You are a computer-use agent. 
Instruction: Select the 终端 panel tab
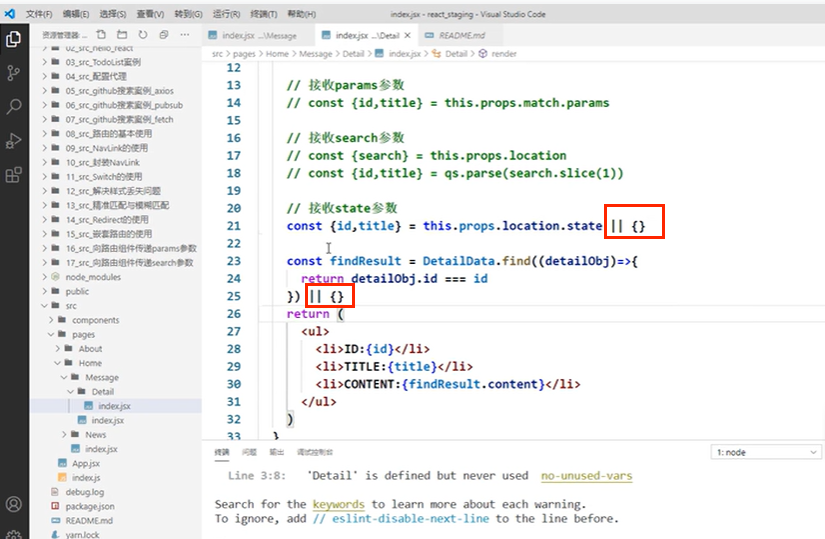pyautogui.click(x=222, y=452)
